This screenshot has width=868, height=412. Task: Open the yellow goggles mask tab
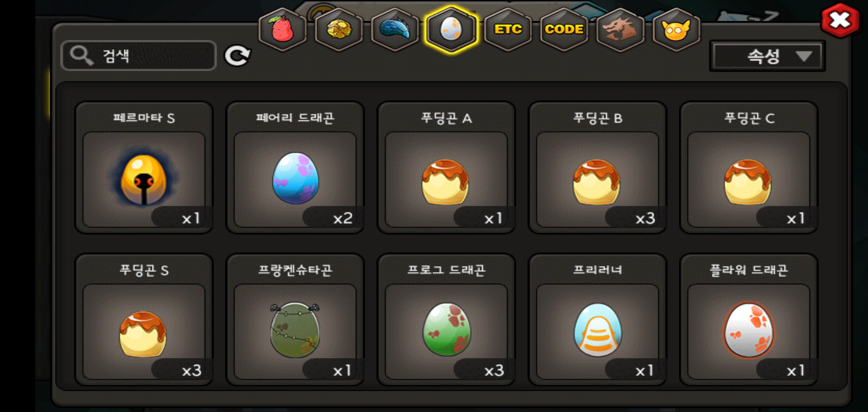pyautogui.click(x=676, y=30)
